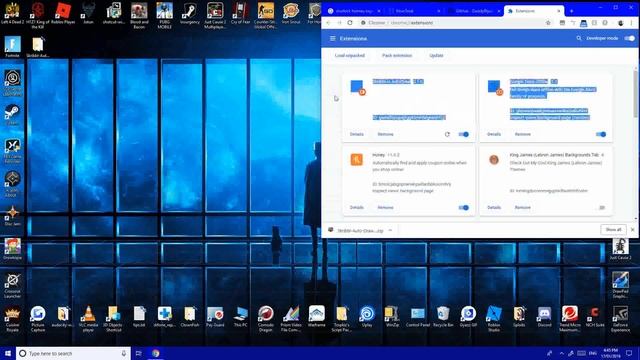Image resolution: width=640 pixels, height=360 pixels.
Task: Disable the Skribbl.io AutoDraw extension toggle
Action: [x=464, y=134]
